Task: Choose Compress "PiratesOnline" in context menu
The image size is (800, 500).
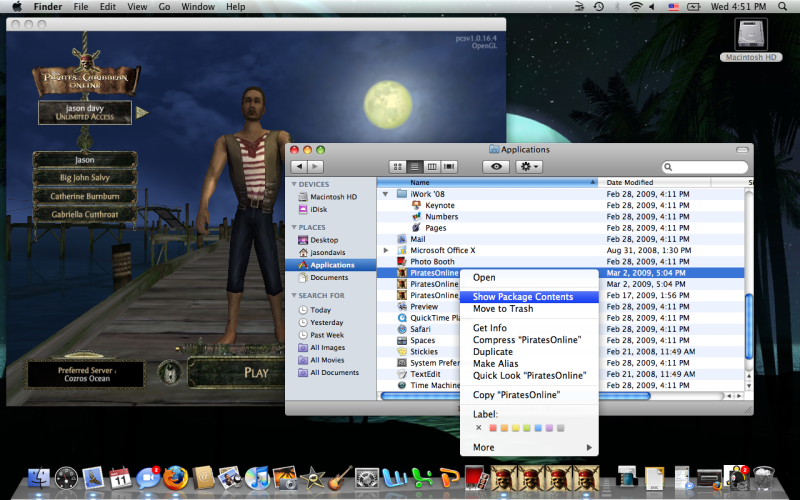Action: [x=529, y=340]
